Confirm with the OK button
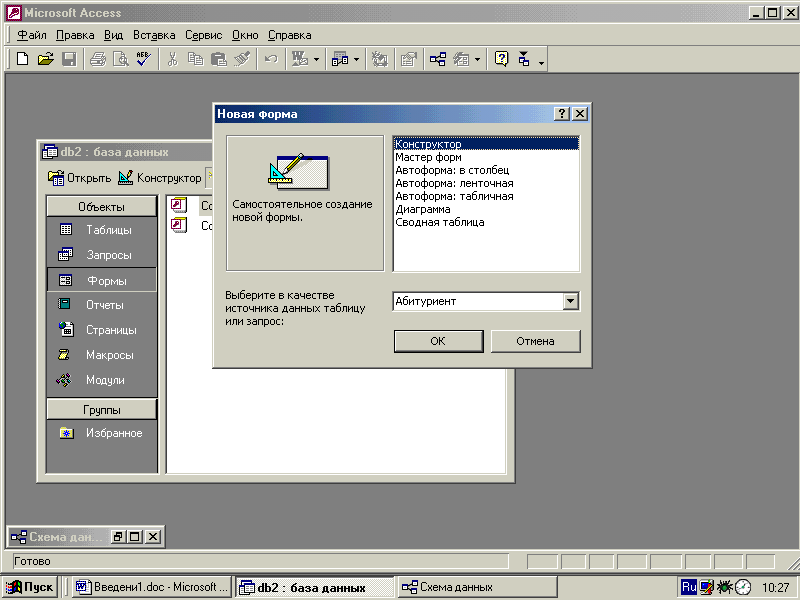The width and height of the screenshot is (800, 600). pyautogui.click(x=438, y=341)
